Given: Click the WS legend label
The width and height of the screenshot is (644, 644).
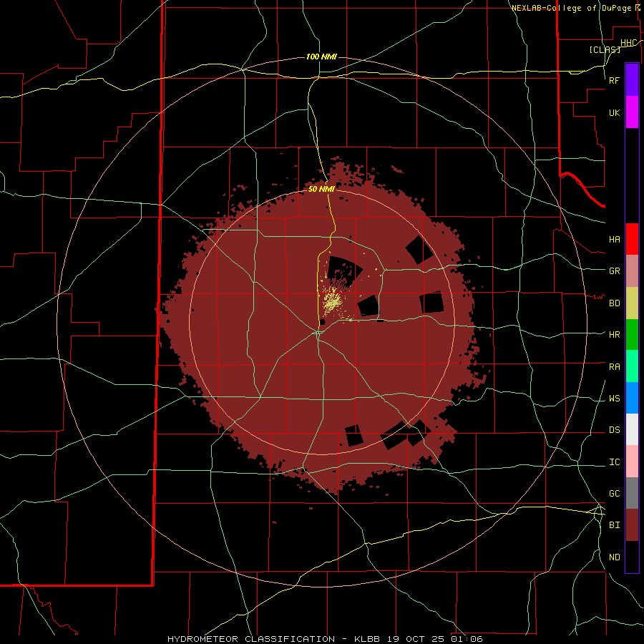Looking at the screenshot, I should [x=614, y=399].
